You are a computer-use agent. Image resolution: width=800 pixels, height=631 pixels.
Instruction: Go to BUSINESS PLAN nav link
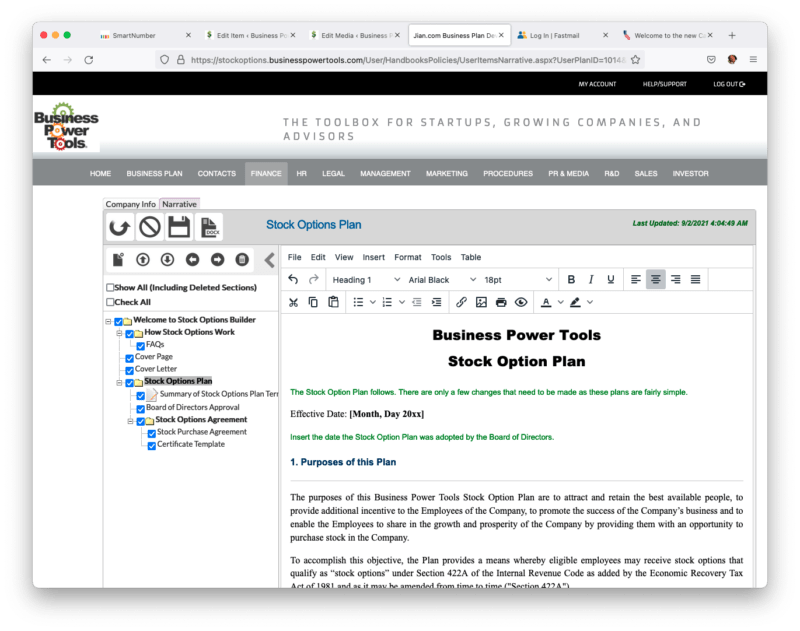(154, 173)
